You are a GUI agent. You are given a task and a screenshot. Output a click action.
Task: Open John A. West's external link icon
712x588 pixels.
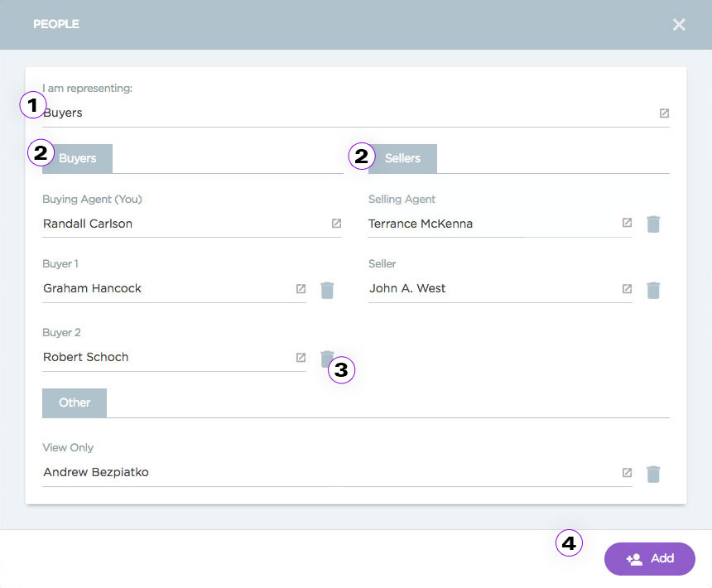(627, 289)
